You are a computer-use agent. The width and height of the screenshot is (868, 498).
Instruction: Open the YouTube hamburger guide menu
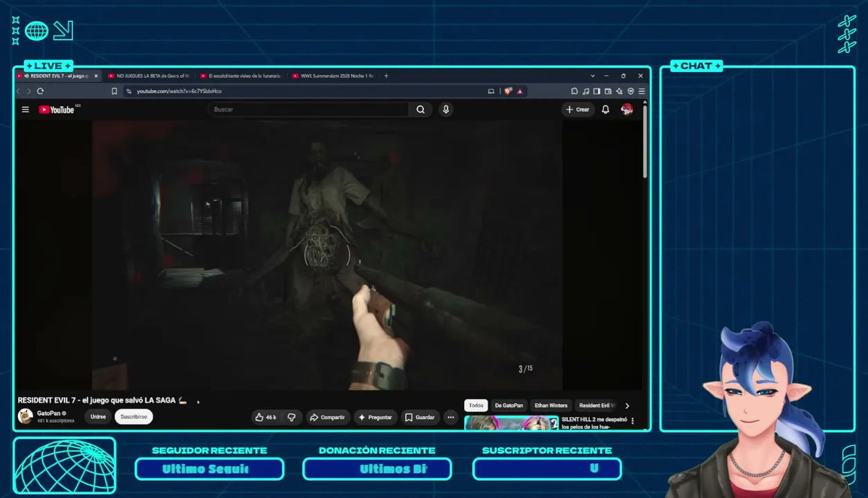(26, 109)
